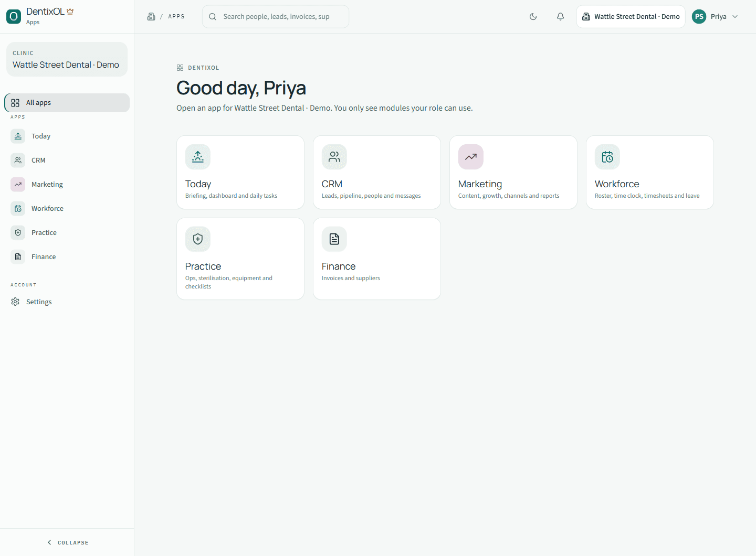Toggle dark mode with the moon icon
Image resolution: width=756 pixels, height=556 pixels.
click(533, 17)
